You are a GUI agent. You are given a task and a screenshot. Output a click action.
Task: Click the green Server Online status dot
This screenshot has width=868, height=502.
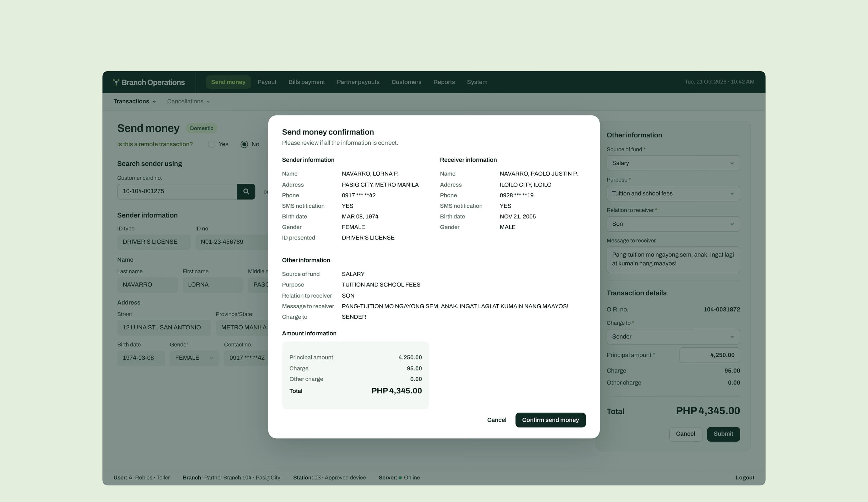click(x=400, y=478)
